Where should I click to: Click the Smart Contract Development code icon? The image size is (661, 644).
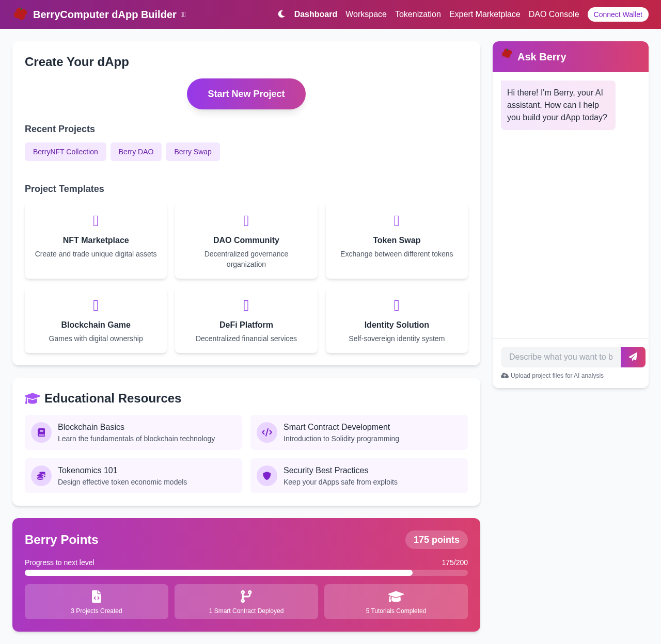click(266, 432)
